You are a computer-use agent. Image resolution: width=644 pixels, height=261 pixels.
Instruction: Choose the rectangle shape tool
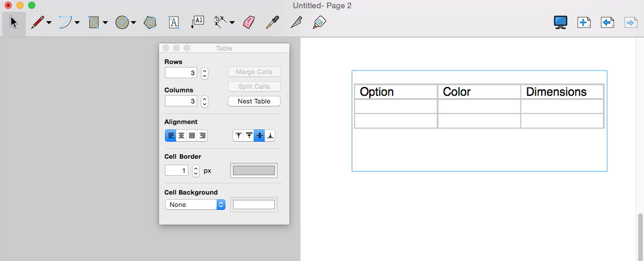pyautogui.click(x=94, y=22)
